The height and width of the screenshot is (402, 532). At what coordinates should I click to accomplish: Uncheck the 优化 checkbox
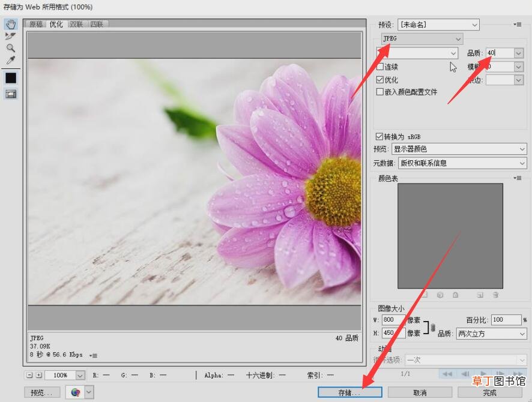pyautogui.click(x=380, y=80)
